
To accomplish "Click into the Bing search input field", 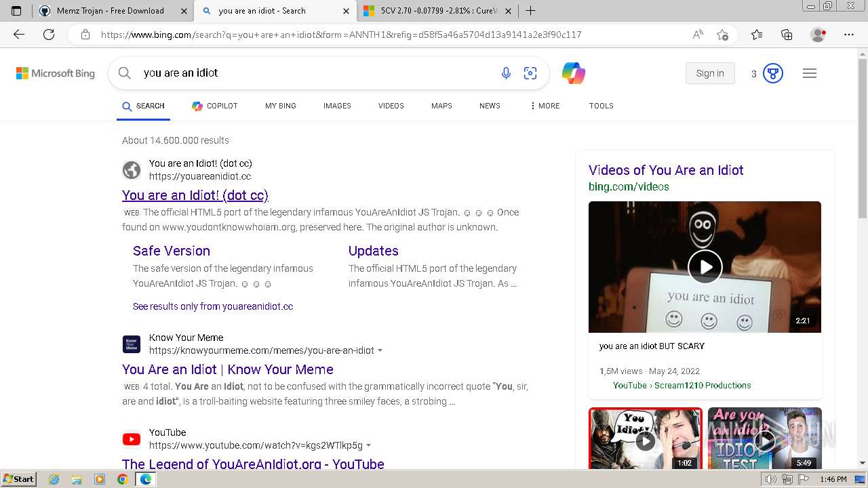I will tap(315, 73).
